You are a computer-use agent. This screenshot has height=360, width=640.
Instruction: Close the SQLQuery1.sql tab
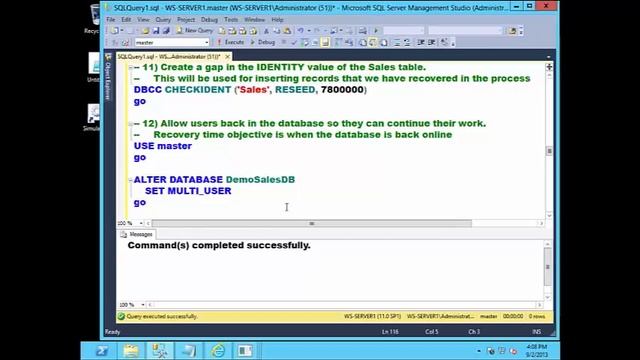[x=227, y=56]
